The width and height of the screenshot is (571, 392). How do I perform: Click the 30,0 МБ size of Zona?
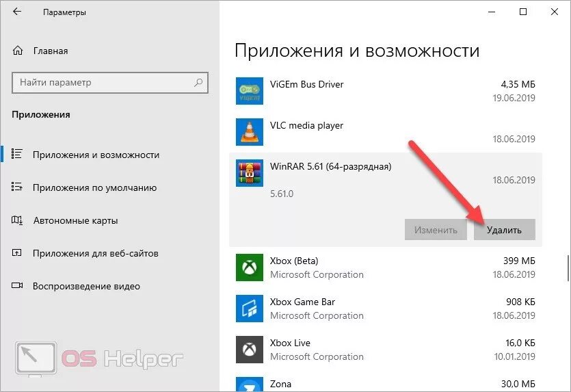[x=518, y=384]
